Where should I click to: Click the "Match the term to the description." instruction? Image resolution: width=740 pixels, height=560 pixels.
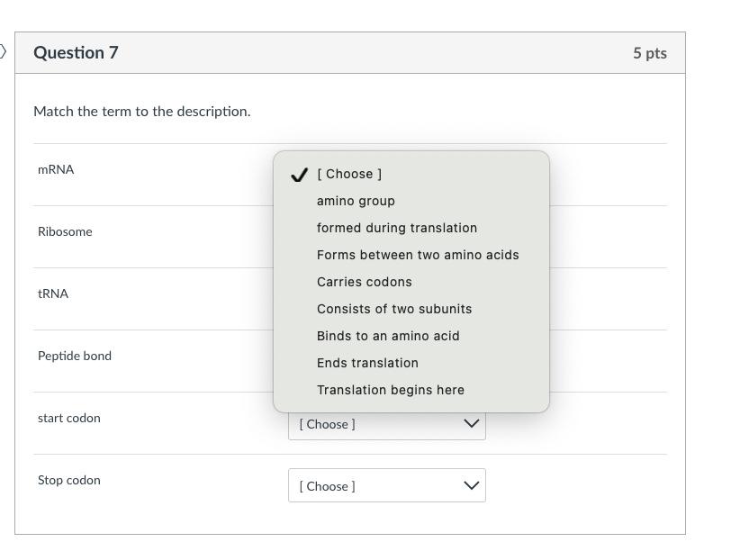pos(142,112)
